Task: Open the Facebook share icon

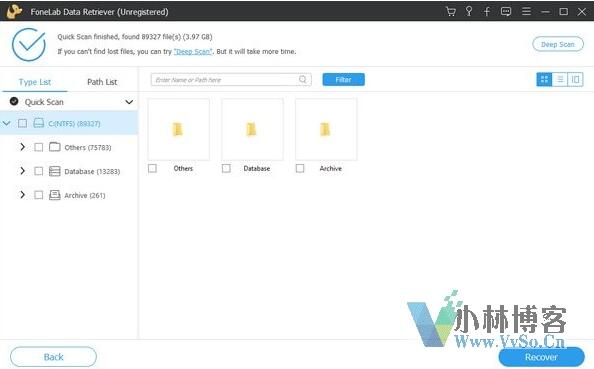Action: coord(487,11)
